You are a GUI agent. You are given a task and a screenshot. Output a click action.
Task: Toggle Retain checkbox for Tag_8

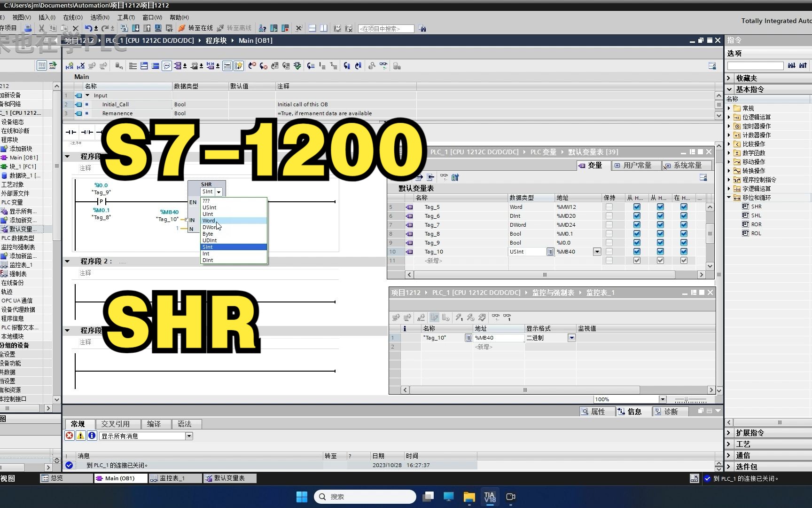click(609, 234)
